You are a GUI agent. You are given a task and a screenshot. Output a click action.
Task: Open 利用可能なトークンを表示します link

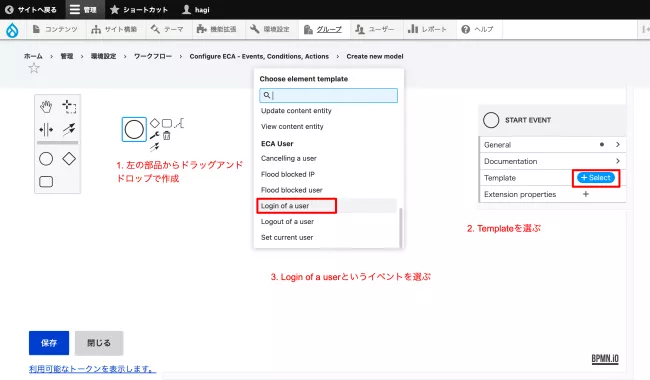(x=92, y=369)
